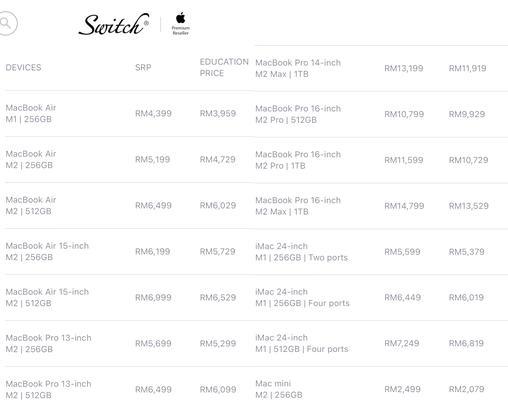Click the EDUCATION PRICE column header

[x=224, y=67]
